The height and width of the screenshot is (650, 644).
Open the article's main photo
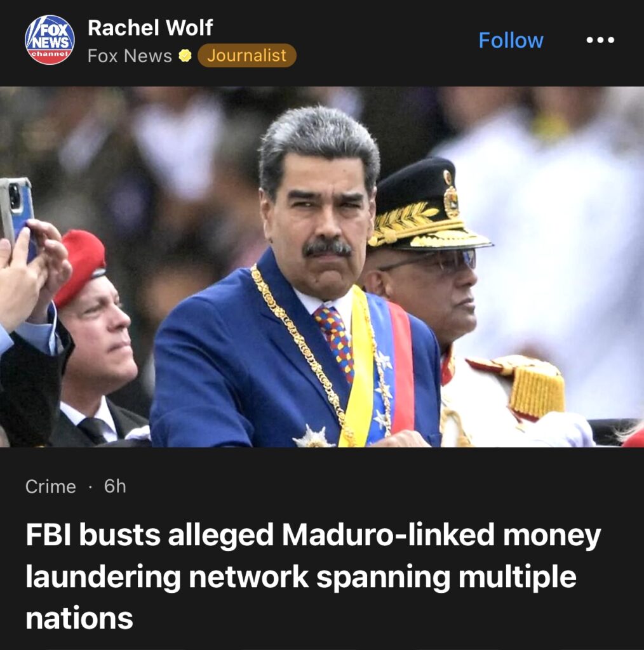[322, 267]
